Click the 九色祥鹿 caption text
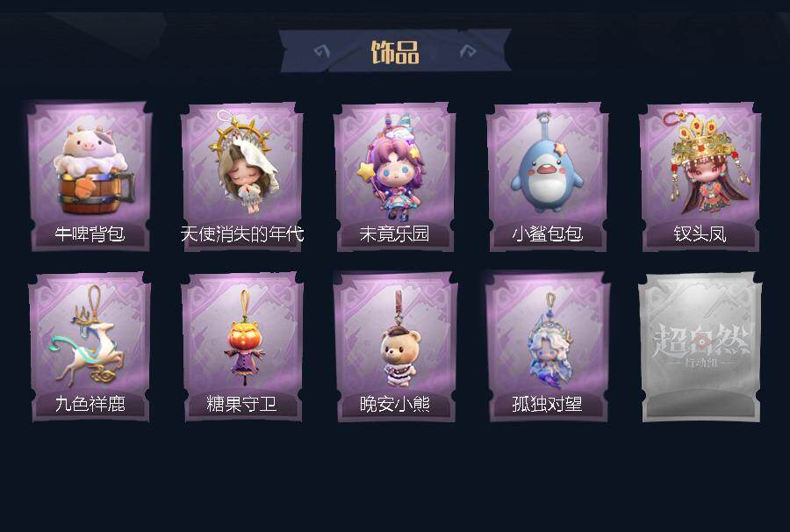 [90, 404]
